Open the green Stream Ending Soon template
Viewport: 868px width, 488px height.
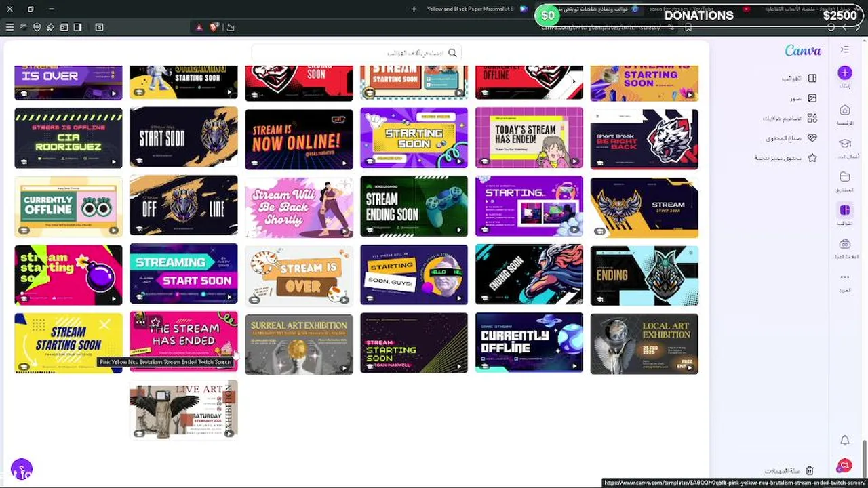pos(414,206)
